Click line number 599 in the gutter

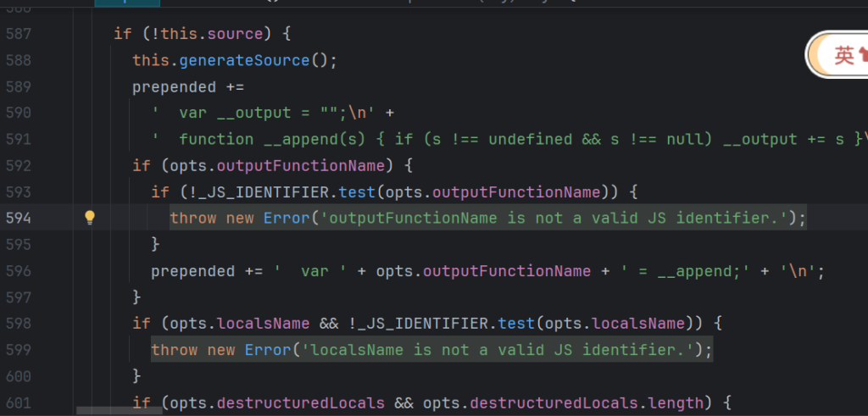(19, 350)
